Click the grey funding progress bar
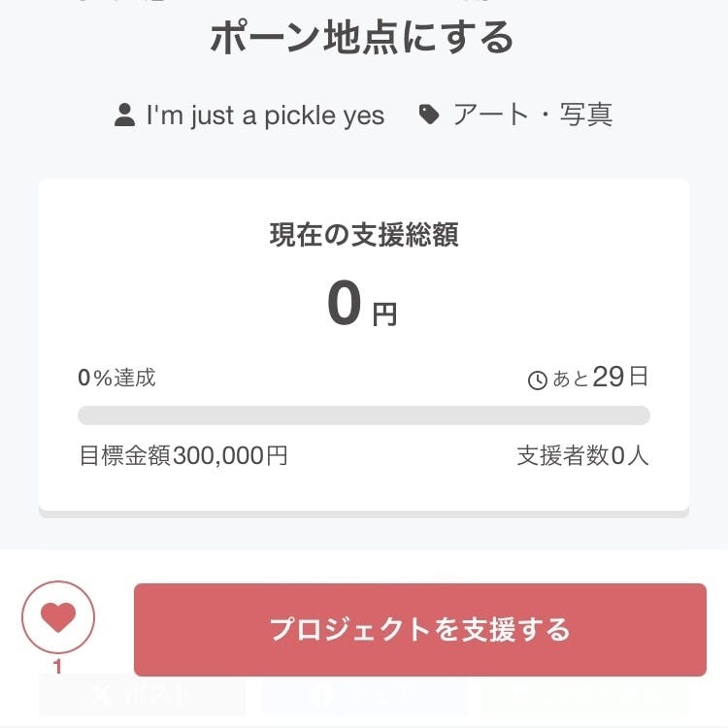Viewport: 728px width, 728px height. [364, 415]
